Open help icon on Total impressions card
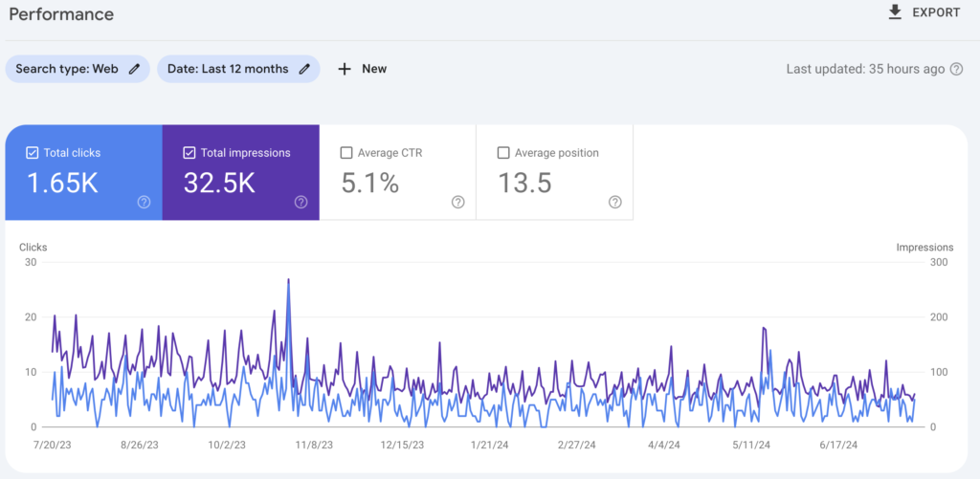 pyautogui.click(x=301, y=202)
